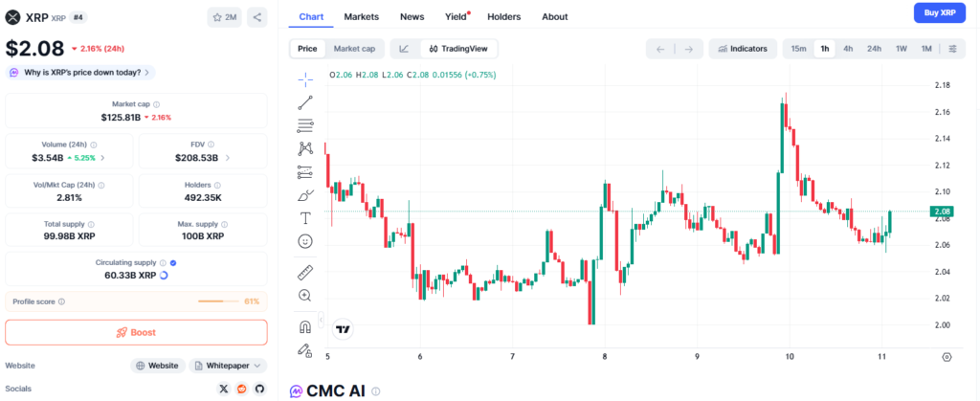The image size is (980, 401).
Task: Open "Why is XRP's price down today?" link
Action: coord(80,72)
